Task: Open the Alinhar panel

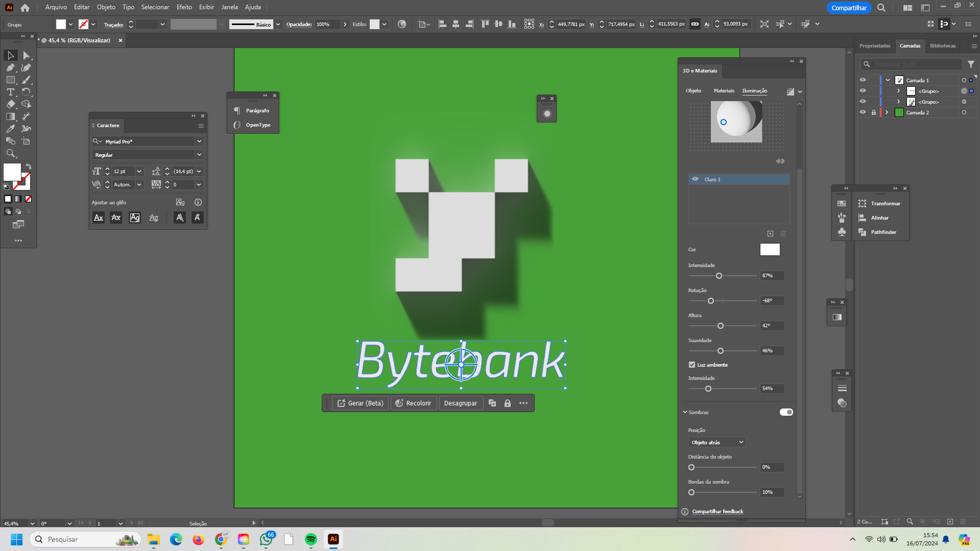Action: 874,218
